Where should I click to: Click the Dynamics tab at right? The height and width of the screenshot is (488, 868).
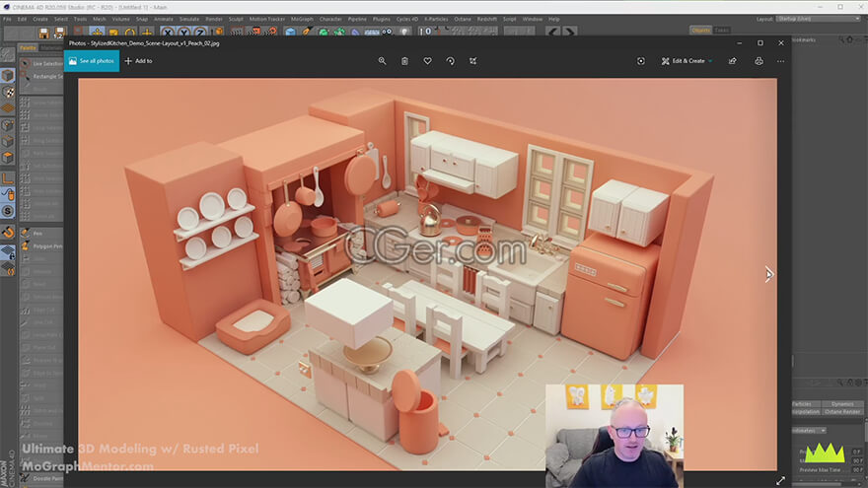(x=842, y=404)
